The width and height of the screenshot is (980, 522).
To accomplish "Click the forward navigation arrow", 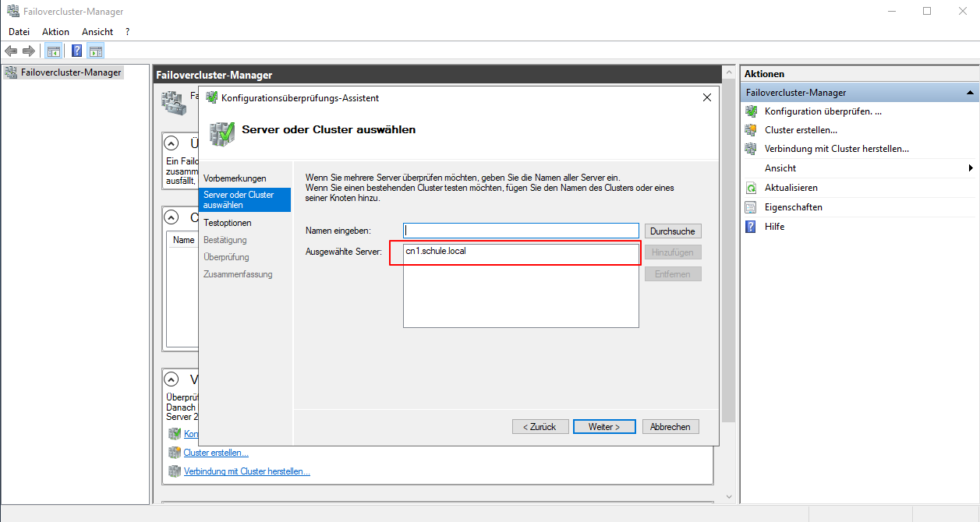I will pos(28,51).
